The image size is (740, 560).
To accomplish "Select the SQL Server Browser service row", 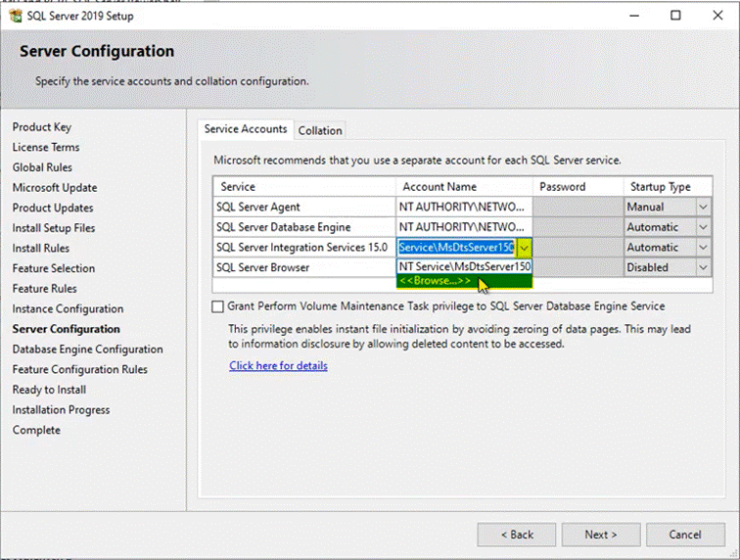I will [x=304, y=267].
